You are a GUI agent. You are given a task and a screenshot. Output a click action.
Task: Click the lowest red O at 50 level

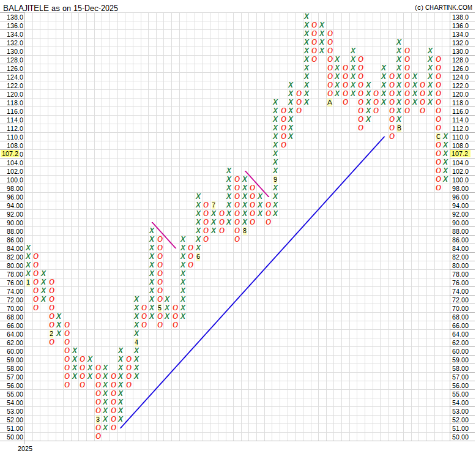(98, 436)
